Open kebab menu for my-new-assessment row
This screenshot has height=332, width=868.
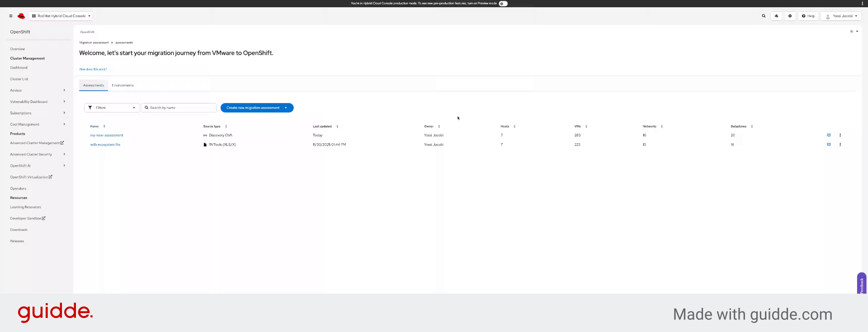point(840,135)
